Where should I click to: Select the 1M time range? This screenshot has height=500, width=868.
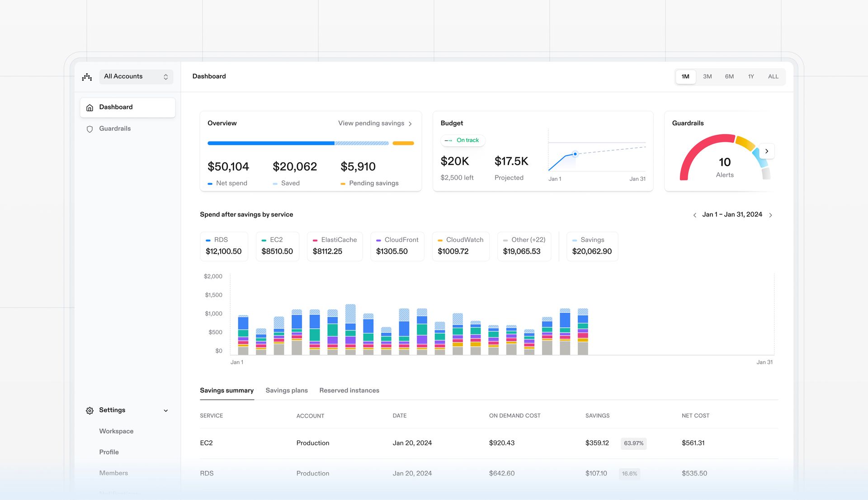click(685, 76)
